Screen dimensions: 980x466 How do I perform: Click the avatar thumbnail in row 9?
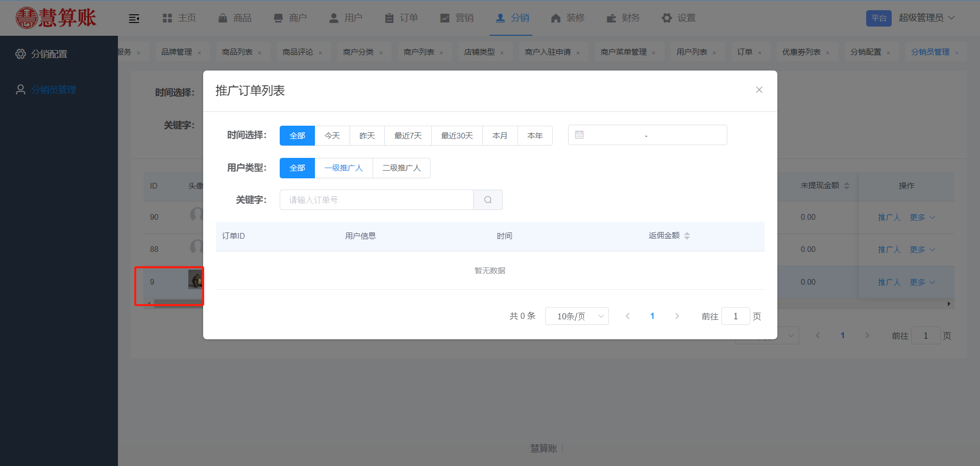coord(196,279)
